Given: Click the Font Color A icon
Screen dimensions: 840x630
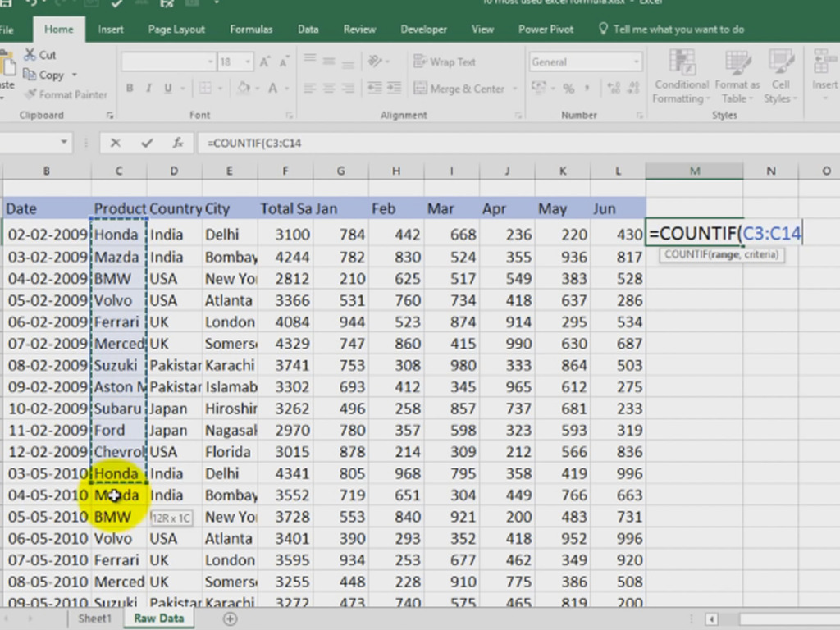Looking at the screenshot, I should [x=272, y=88].
